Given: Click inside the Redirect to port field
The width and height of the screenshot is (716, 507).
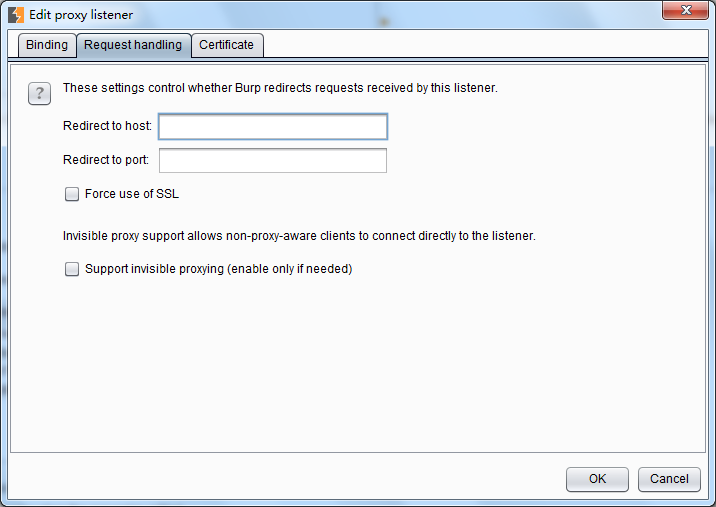Looking at the screenshot, I should point(272,161).
